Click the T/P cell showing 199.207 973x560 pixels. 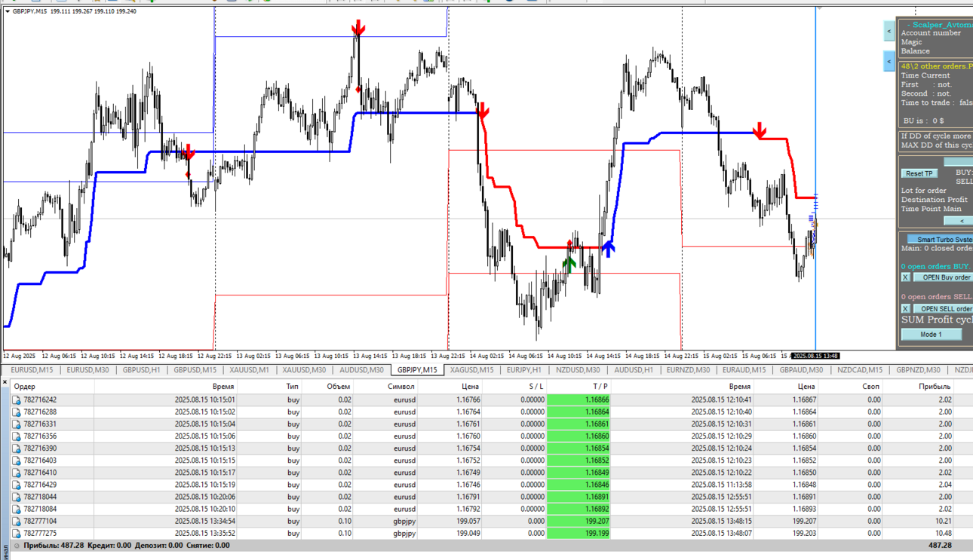tap(579, 521)
